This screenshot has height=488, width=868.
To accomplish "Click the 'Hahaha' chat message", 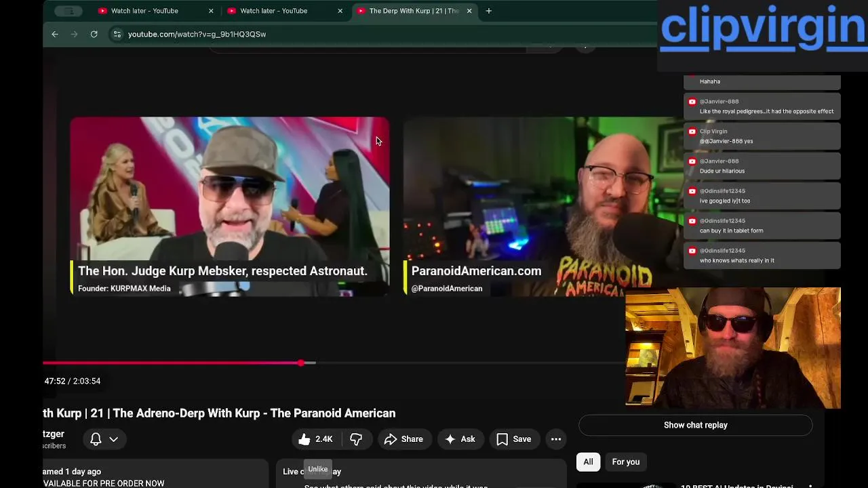I will [762, 81].
